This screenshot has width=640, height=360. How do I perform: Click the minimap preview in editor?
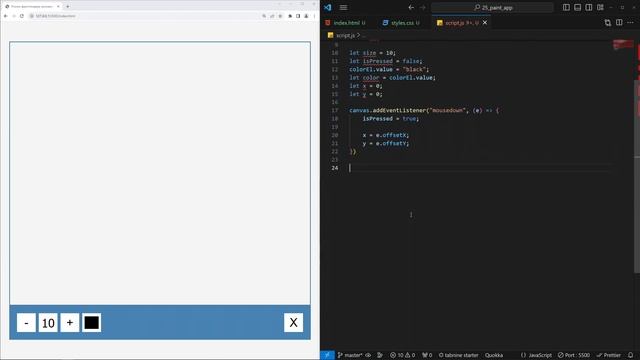click(x=622, y=44)
